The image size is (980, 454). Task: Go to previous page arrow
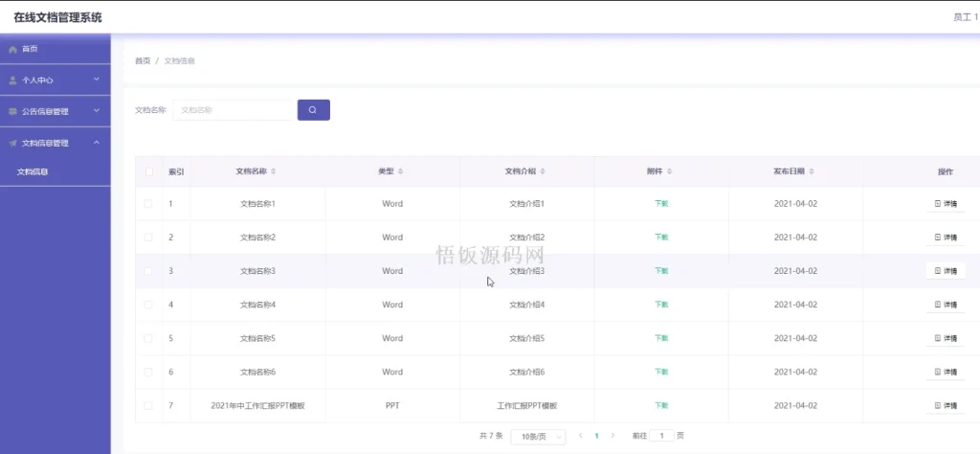(x=581, y=436)
